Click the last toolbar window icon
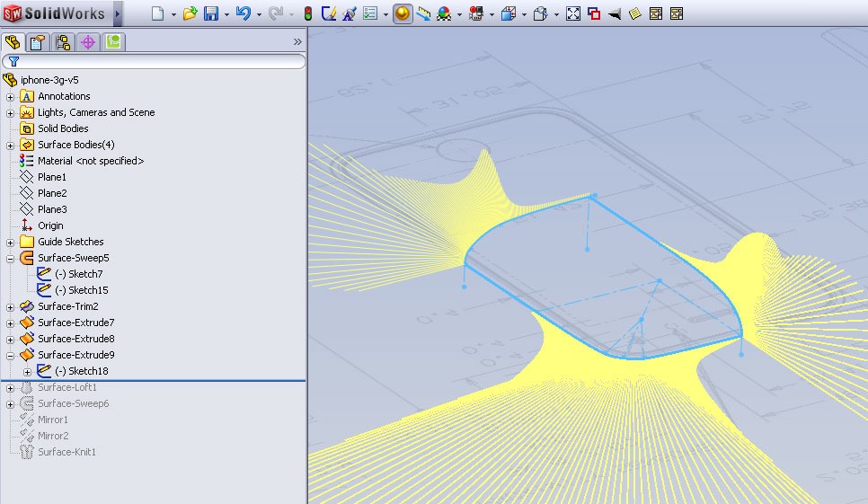This screenshot has height=504, width=868. tap(677, 13)
